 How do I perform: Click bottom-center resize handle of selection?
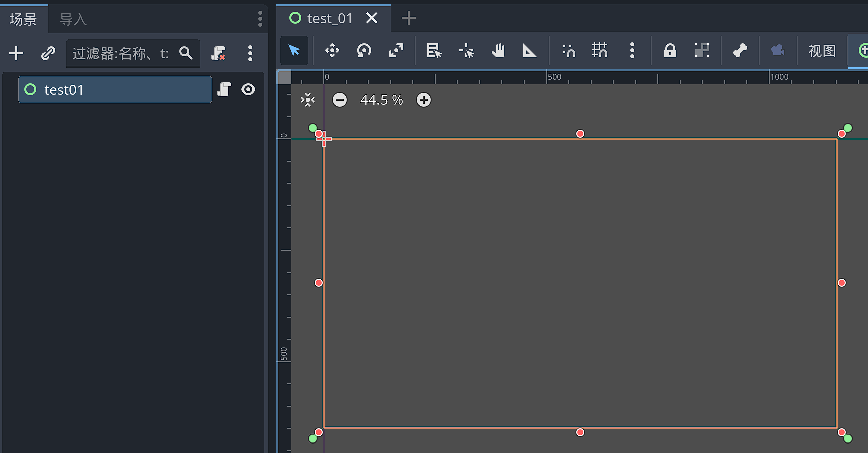click(580, 432)
